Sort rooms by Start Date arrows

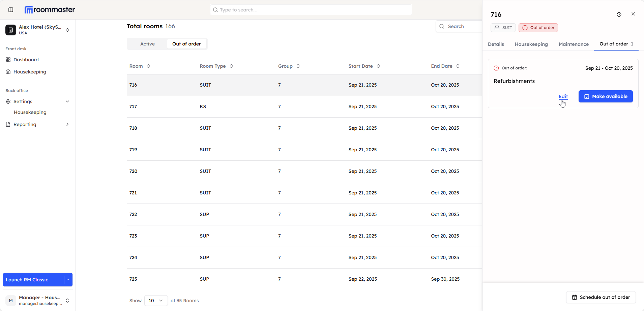(378, 66)
